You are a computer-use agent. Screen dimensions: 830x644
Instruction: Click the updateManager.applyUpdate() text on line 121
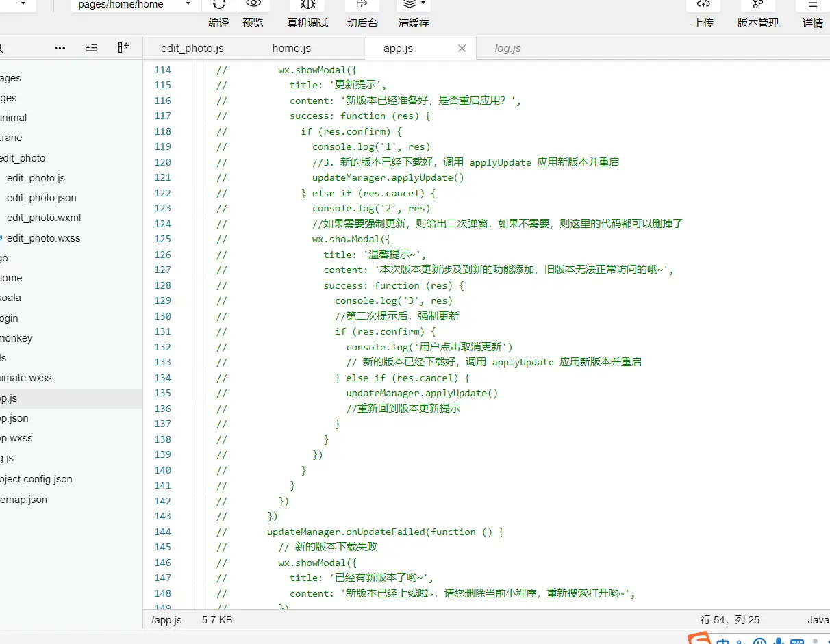point(388,177)
